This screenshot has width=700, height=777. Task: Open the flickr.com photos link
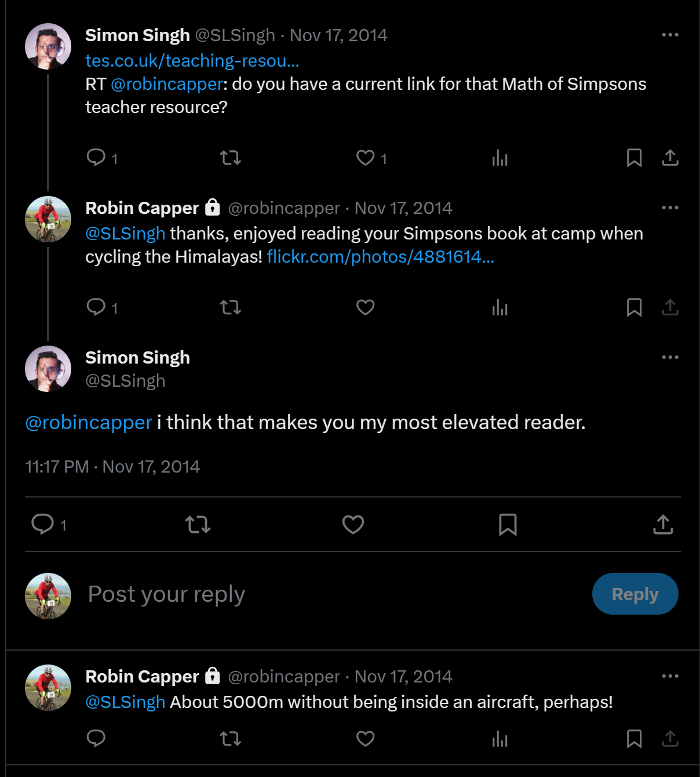(x=380, y=257)
